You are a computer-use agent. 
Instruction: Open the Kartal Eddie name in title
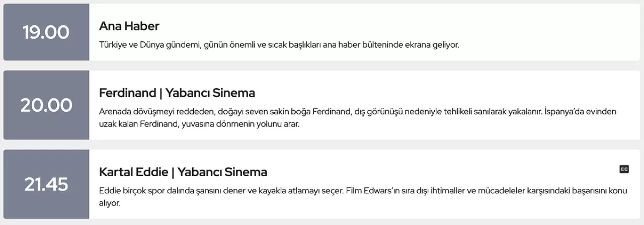point(133,172)
